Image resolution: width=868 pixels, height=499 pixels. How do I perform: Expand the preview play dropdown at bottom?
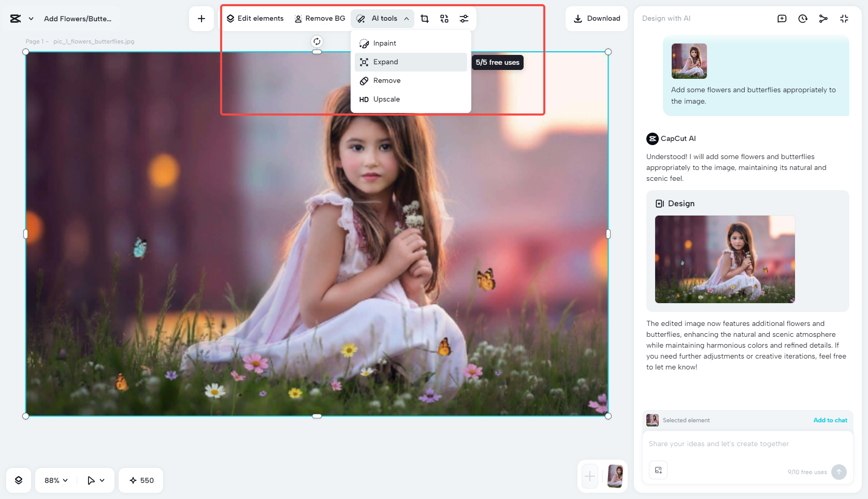point(95,480)
